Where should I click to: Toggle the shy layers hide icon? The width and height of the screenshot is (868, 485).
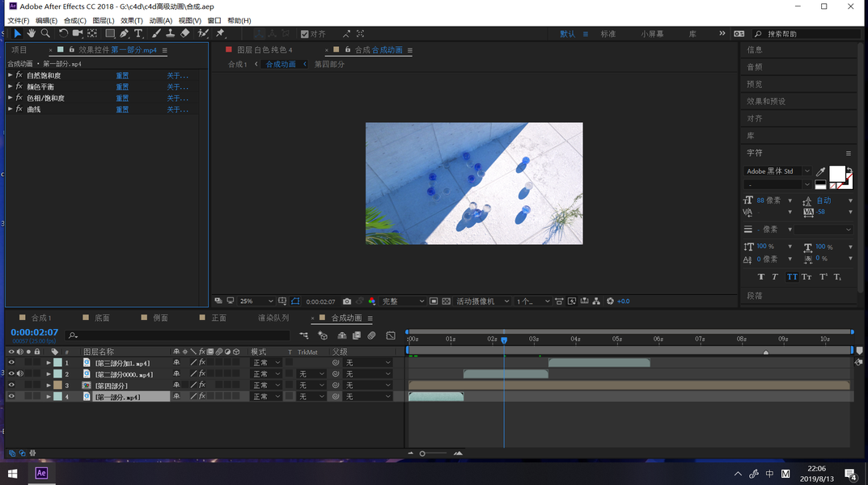[342, 335]
